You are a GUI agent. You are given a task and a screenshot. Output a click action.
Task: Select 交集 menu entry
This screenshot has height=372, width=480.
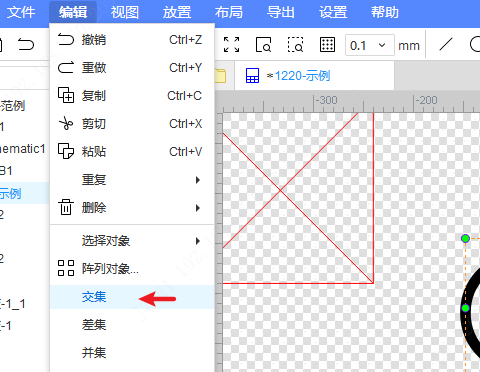[132, 297]
